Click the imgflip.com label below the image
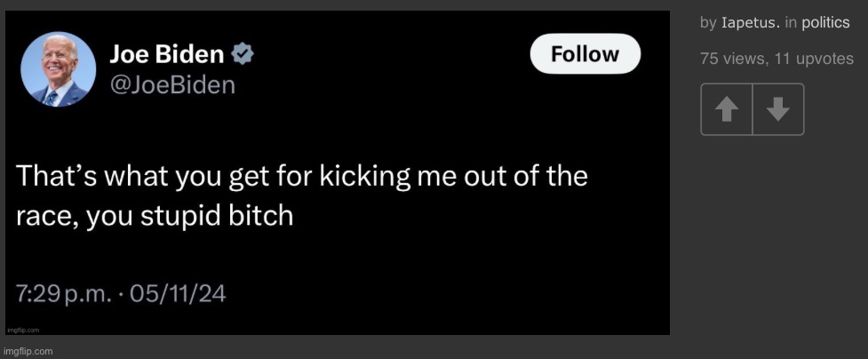Image resolution: width=868 pixels, height=359 pixels. tap(28, 351)
